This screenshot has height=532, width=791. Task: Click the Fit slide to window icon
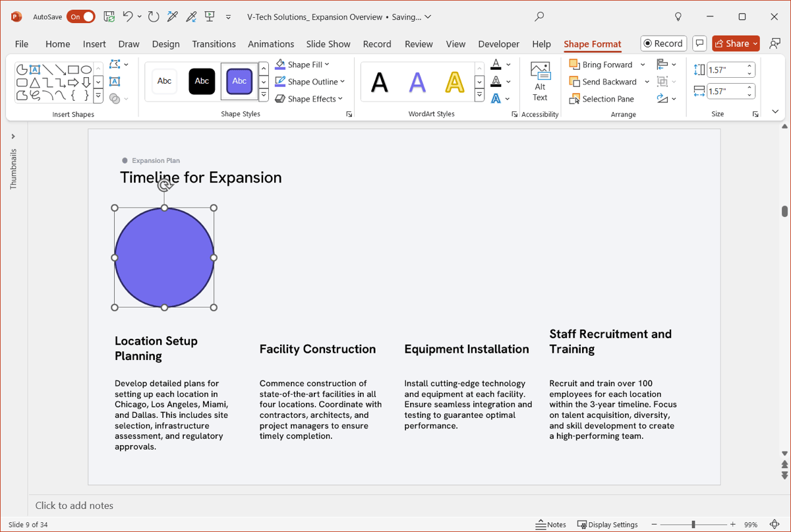point(775,525)
